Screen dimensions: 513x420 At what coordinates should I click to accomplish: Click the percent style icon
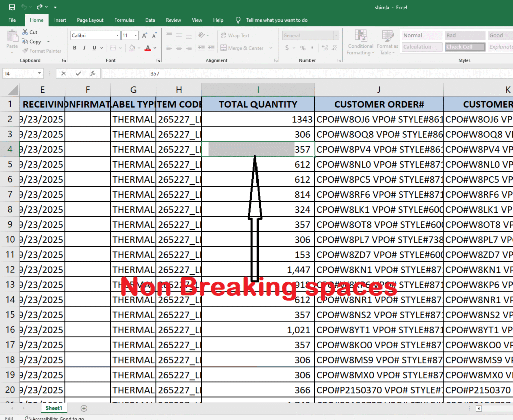coord(303,48)
